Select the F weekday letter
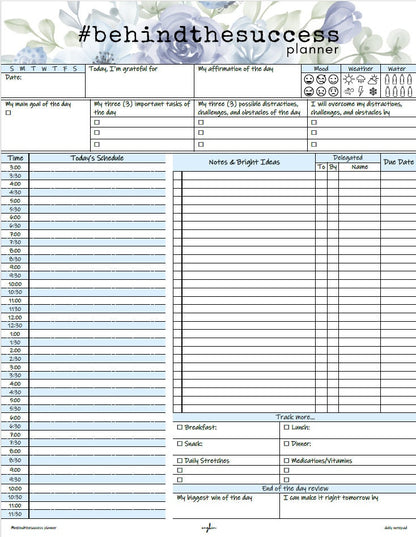 click(x=65, y=68)
